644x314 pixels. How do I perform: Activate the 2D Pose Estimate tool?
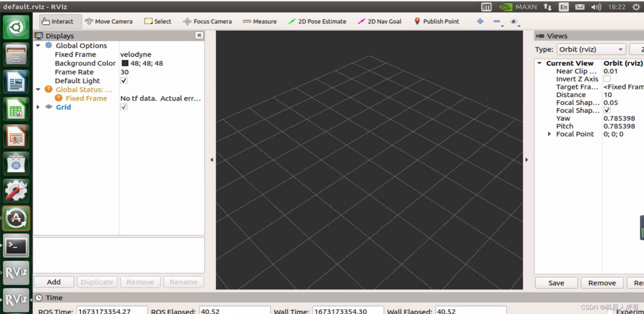click(x=317, y=21)
